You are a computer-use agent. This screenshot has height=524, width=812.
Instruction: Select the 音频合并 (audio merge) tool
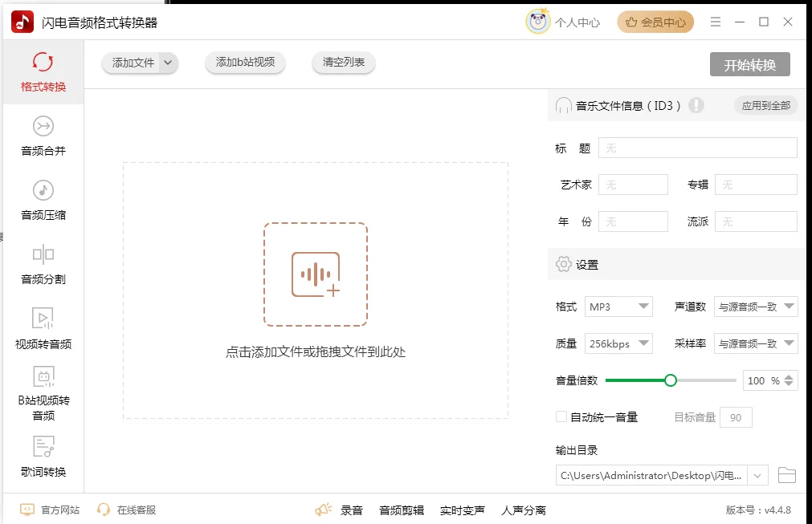point(43,136)
